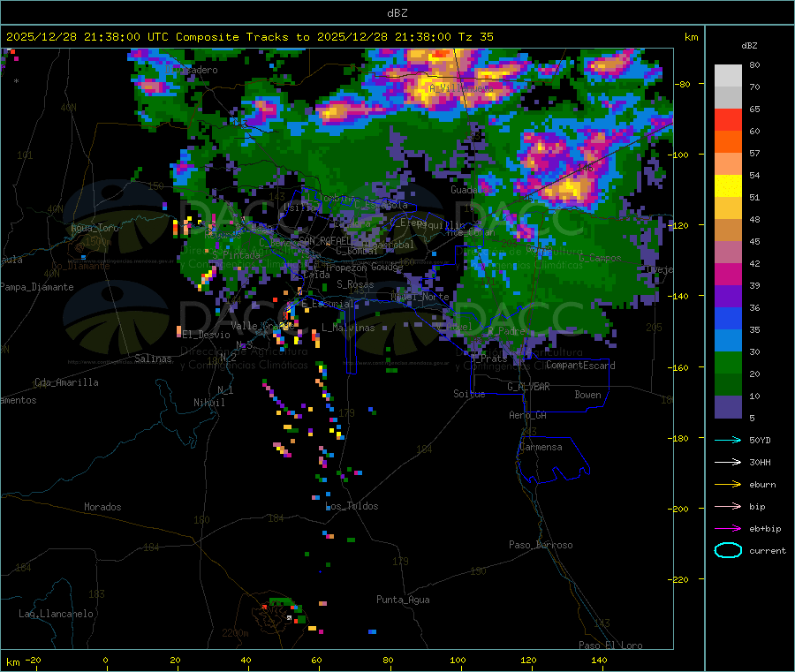Click the L_Malvinas map label

[x=348, y=328]
